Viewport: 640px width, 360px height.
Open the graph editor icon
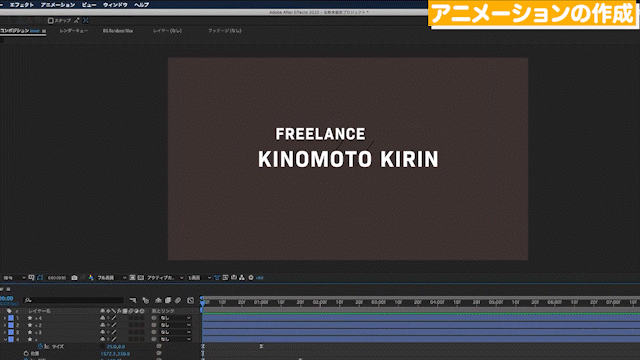[191, 300]
